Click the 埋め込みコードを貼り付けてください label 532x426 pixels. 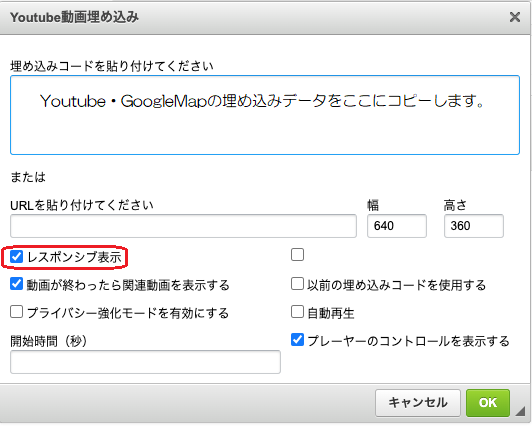pyautogui.click(x=112, y=66)
